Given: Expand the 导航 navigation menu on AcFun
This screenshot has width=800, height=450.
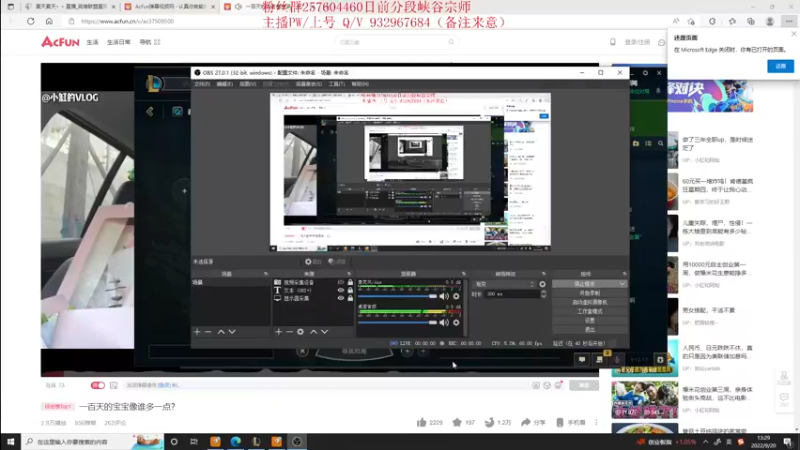Looking at the screenshot, I should pos(150,42).
